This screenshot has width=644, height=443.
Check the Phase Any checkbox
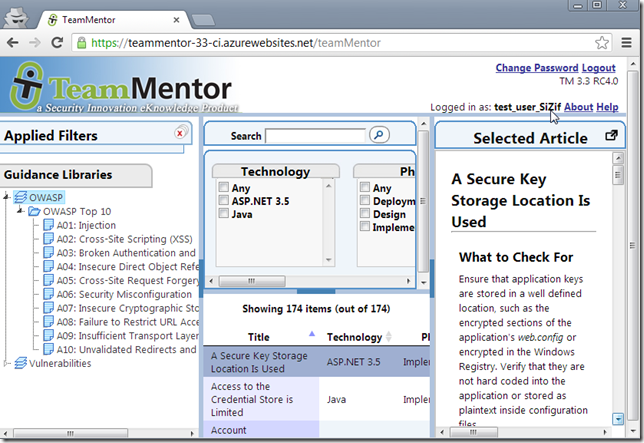click(365, 187)
